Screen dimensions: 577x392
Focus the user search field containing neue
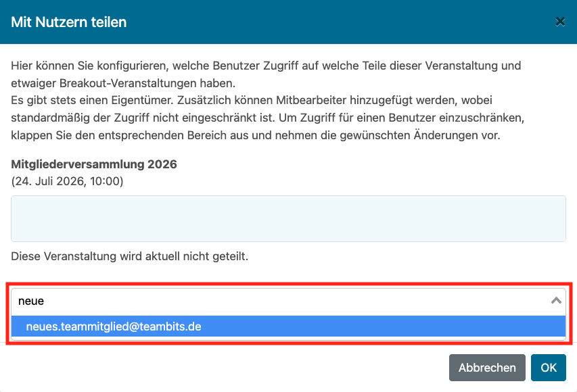click(288, 301)
